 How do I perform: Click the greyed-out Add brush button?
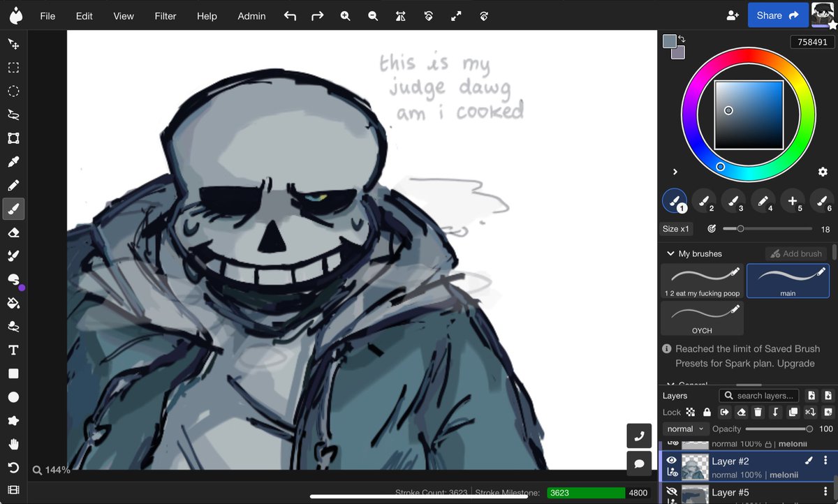pyautogui.click(x=796, y=253)
